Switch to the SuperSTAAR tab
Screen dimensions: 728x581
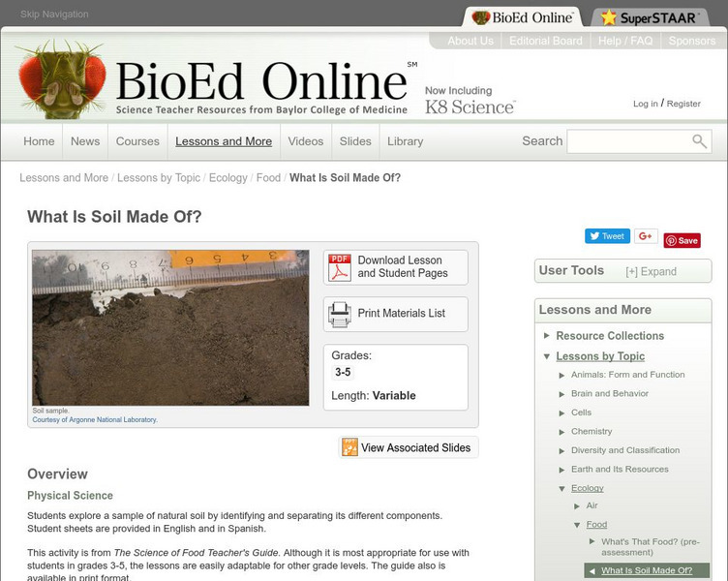coord(650,17)
